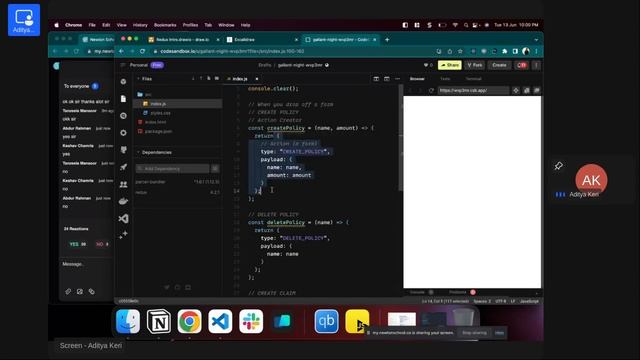Open the CodeSandbox Search sidebar icon

coord(124,116)
